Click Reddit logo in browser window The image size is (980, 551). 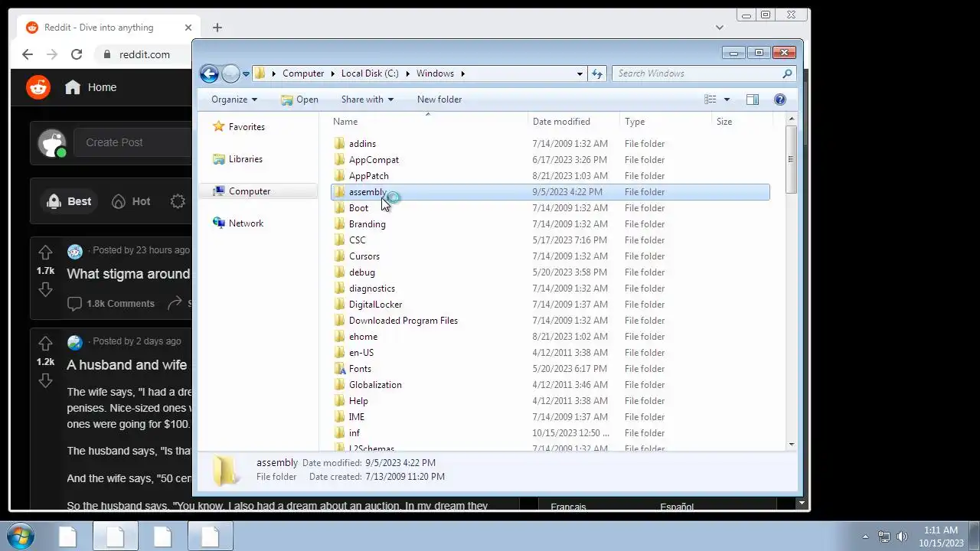[38, 87]
